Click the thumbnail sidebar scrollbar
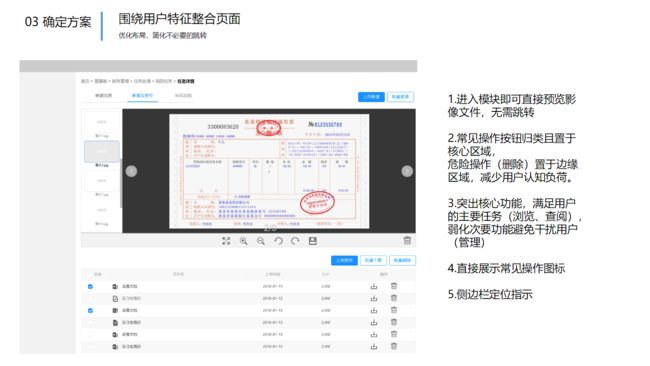This screenshot has height=366, width=650. pyautogui.click(x=121, y=182)
